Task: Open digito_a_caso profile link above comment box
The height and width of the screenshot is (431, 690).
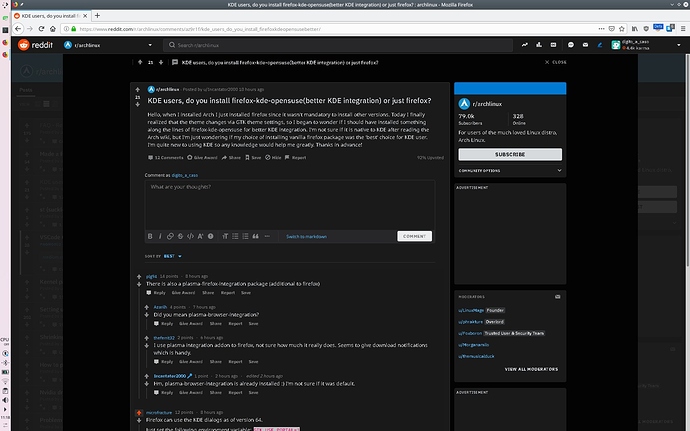Action: click(x=184, y=175)
